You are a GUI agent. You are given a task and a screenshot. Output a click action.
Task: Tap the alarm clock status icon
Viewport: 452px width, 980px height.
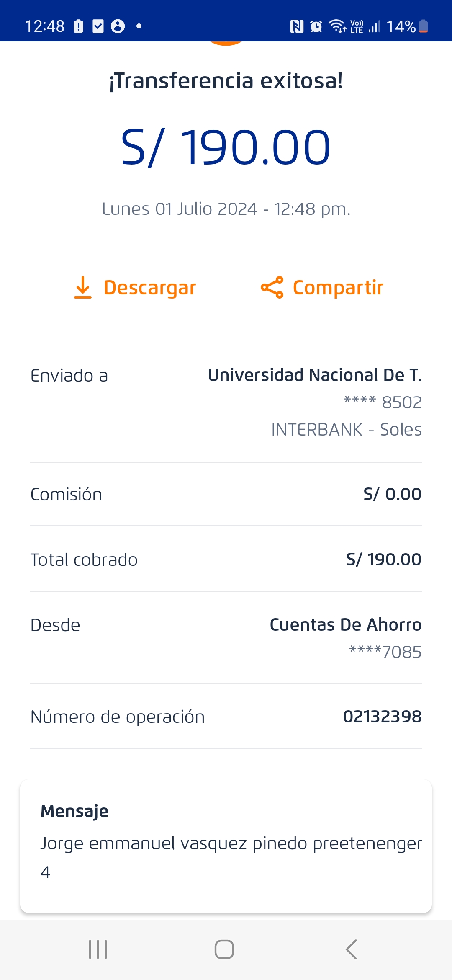click(x=316, y=27)
